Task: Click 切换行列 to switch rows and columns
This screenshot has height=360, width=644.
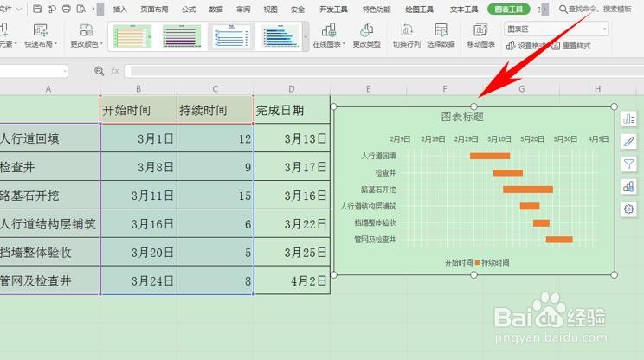Action: coord(406,35)
